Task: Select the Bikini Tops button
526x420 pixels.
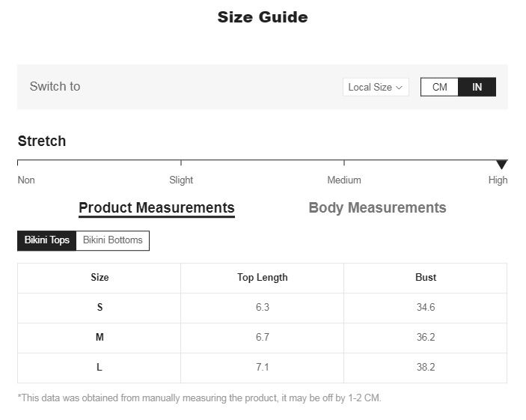Action: [46, 240]
